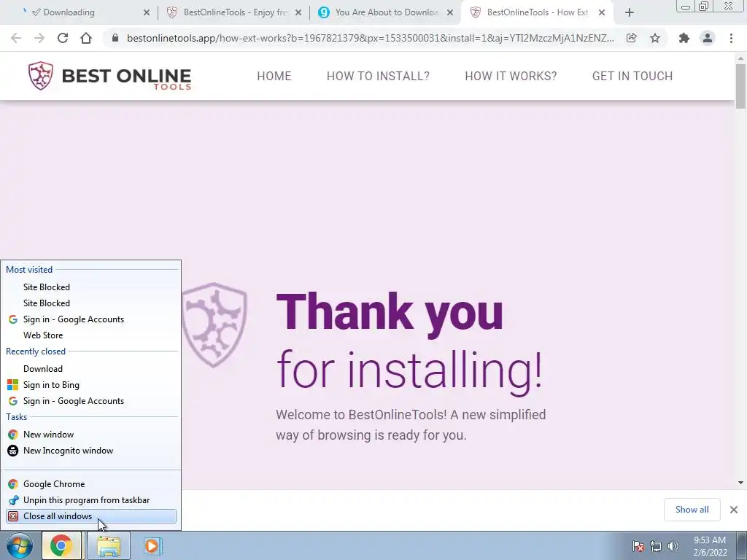
Task: Open the HOME nav link
Action: pos(274,76)
